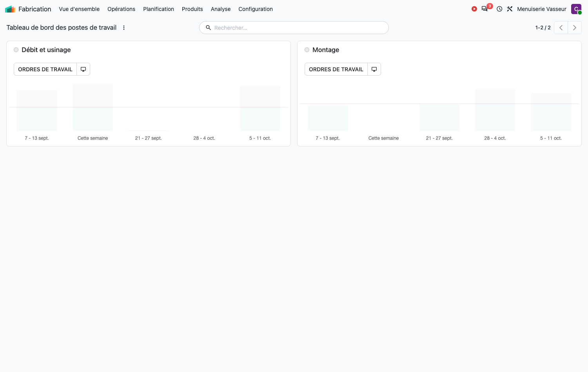Click the 7 - 13 sept. bar in Débit et usinage
Screen dimensions: 588x372
[37, 111]
